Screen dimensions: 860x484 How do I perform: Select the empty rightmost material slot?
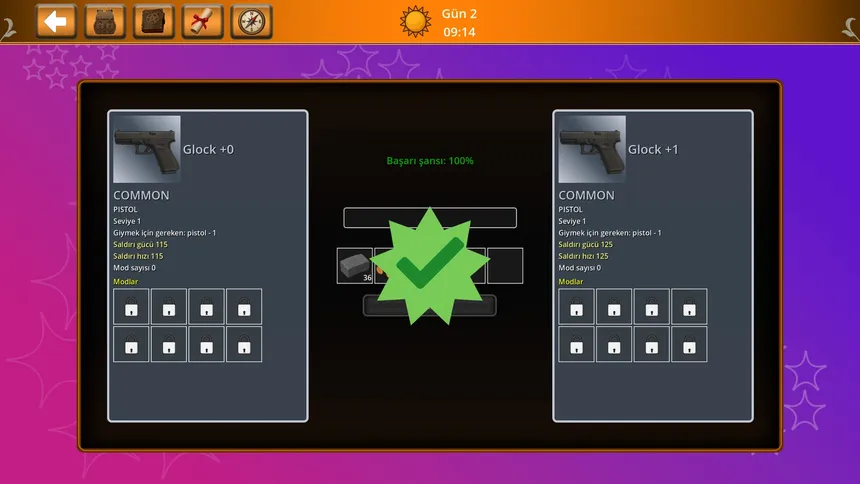pyautogui.click(x=505, y=266)
